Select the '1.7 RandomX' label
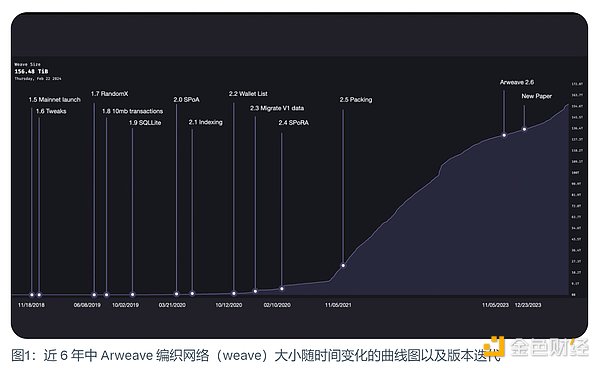This screenshot has width=600, height=368. tap(109, 94)
